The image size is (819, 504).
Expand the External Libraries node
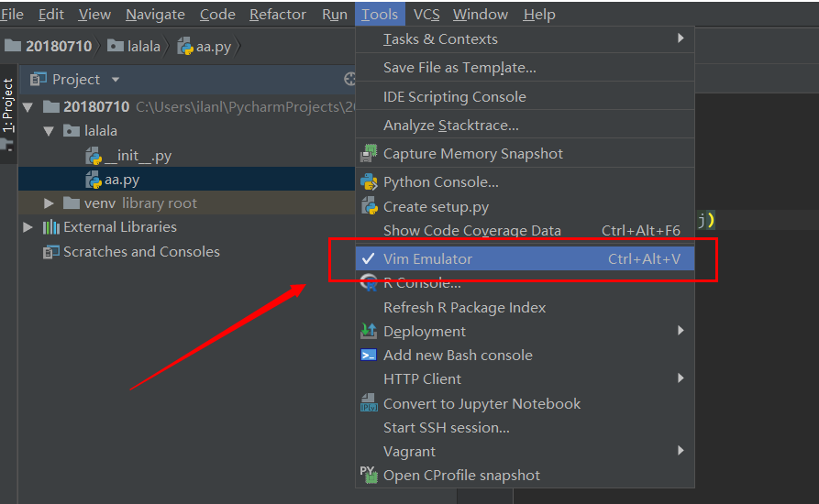(28, 227)
